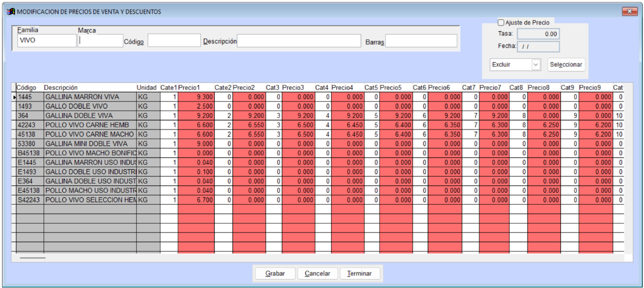Click Precio6 cell 6.350 for POLLO VIVO CARNE HEMB
The height and width of the screenshot is (288, 644).
coord(444,125)
